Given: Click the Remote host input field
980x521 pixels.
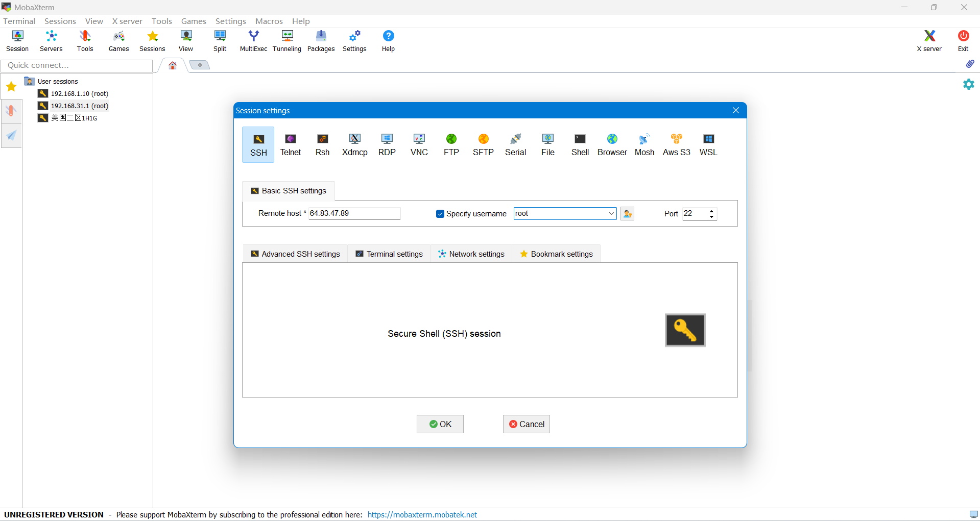Looking at the screenshot, I should point(354,214).
